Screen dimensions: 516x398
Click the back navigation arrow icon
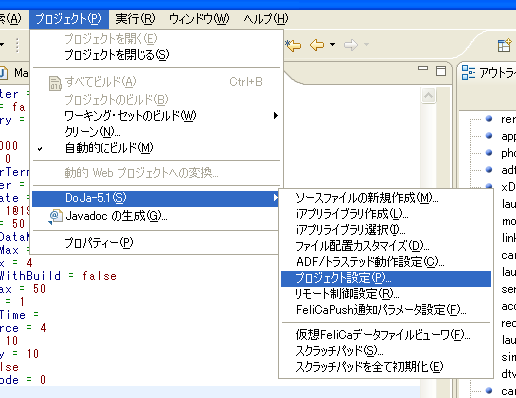point(317,45)
